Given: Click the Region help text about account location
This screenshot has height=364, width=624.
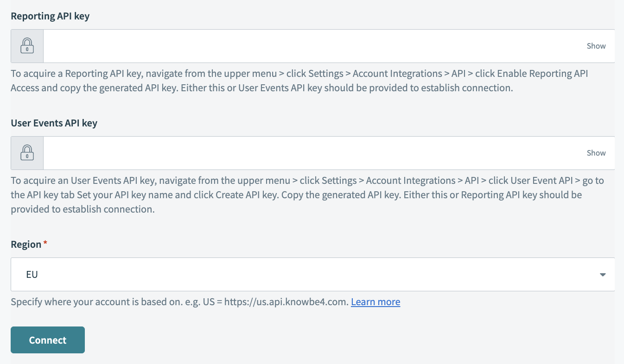Looking at the screenshot, I should click(139, 302).
